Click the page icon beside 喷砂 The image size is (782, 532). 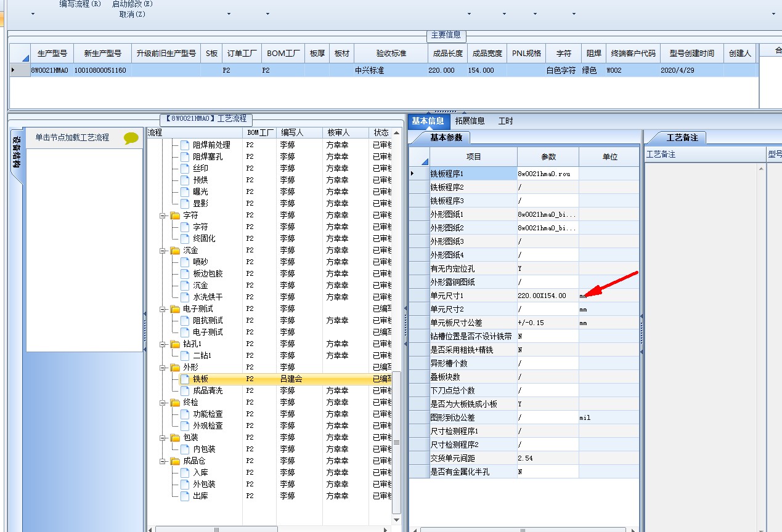coord(185,262)
